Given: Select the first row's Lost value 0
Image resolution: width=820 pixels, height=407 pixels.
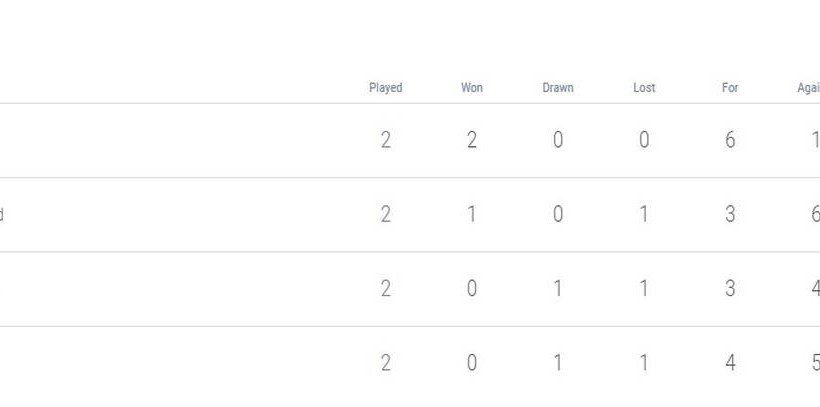Looking at the screenshot, I should point(644,140).
